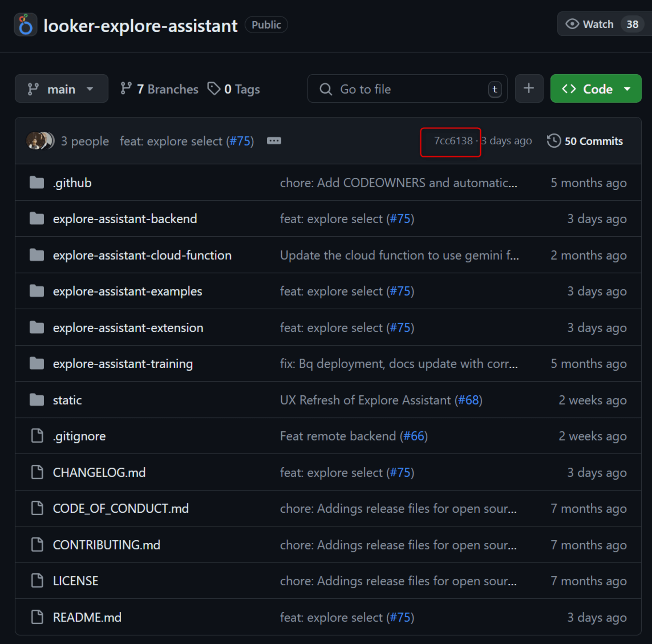Click the explore-assistant-extension folder icon
The height and width of the screenshot is (644, 652).
pos(37,327)
